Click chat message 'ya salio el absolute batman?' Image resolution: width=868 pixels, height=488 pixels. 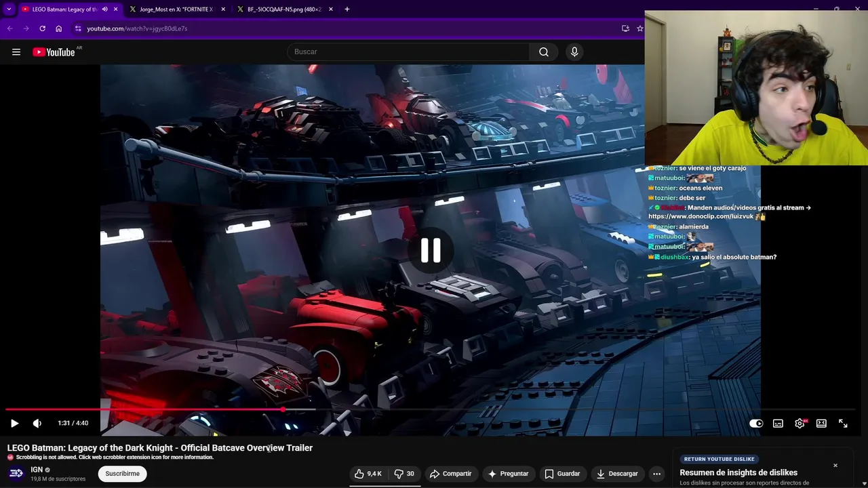click(734, 258)
